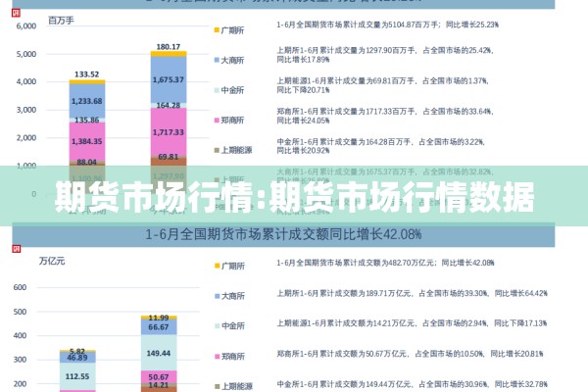Image resolution: width=588 pixels, height=392 pixels.
Task: Select 大商所 legend label in 万亿元 chart
Action: 233,296
